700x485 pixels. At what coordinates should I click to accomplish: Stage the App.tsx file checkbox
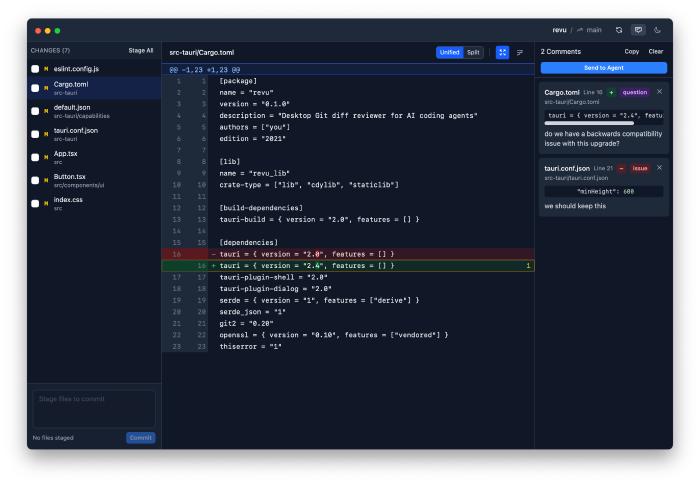(35, 157)
